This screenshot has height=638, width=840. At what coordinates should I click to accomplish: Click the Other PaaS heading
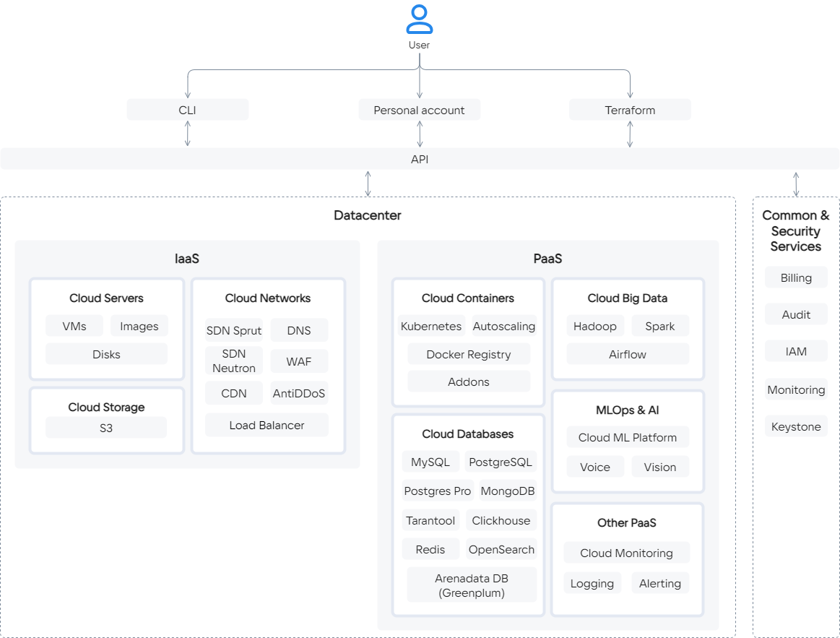tap(627, 522)
